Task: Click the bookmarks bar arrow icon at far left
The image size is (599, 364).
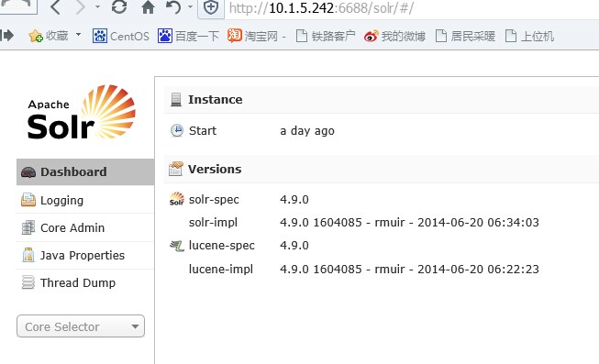Action: click(6, 35)
